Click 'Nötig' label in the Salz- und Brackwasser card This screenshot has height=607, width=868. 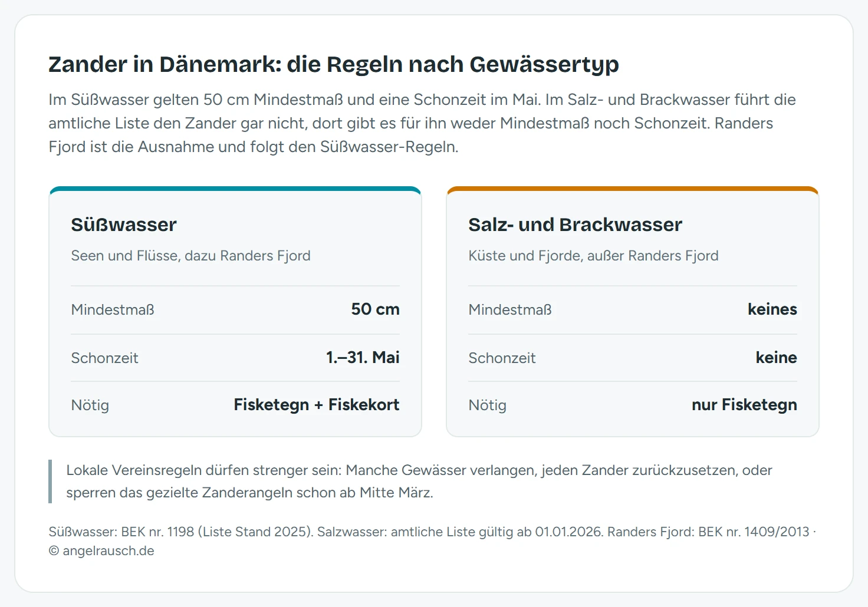[x=487, y=405]
